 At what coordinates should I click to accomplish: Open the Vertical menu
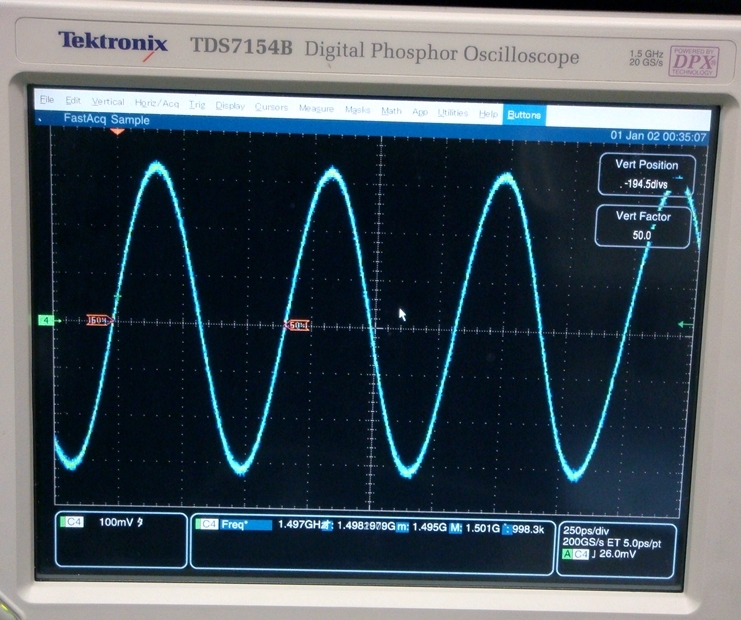click(x=108, y=102)
